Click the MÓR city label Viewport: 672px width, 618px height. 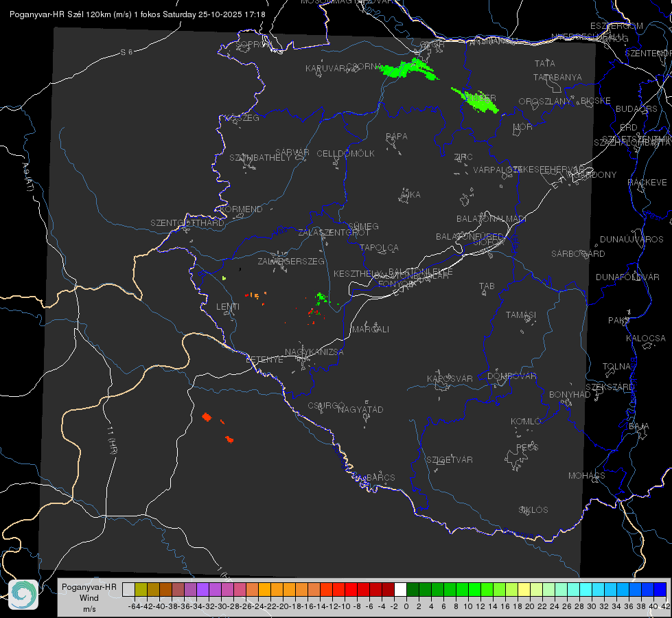pyautogui.click(x=523, y=126)
